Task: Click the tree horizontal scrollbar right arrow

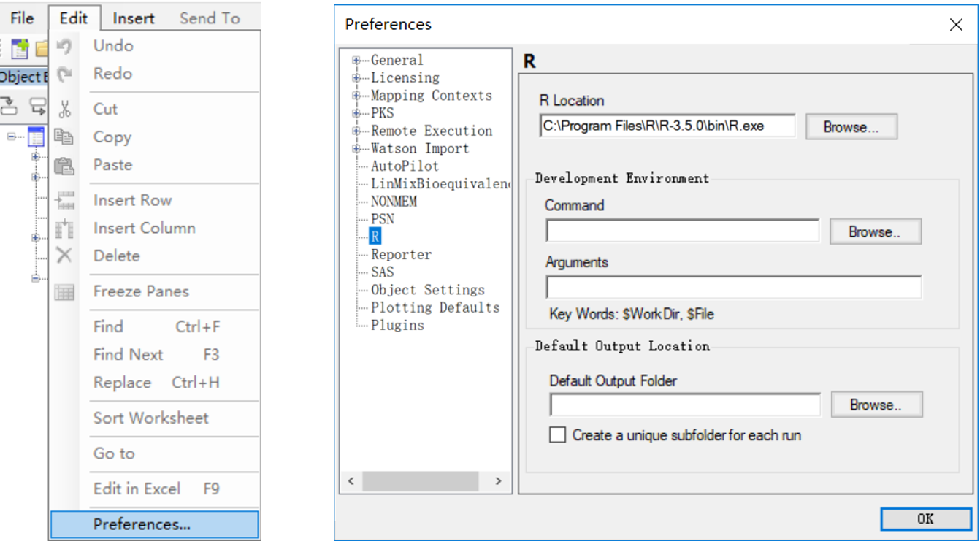Action: [x=499, y=481]
